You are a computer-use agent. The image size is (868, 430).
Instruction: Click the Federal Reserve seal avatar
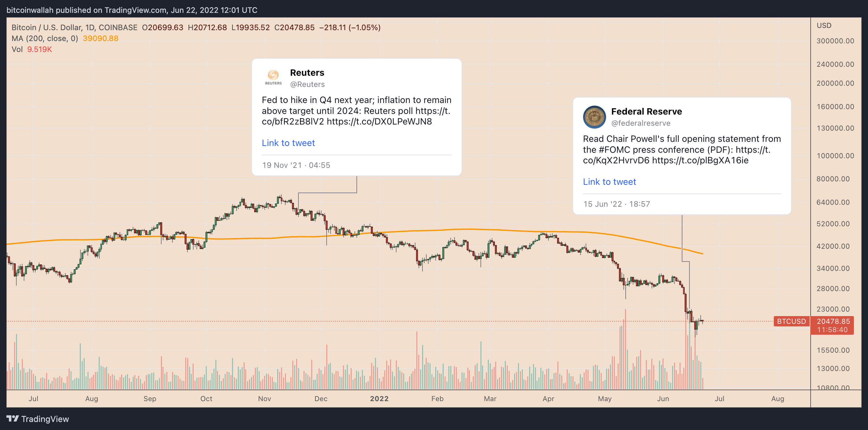coord(594,117)
